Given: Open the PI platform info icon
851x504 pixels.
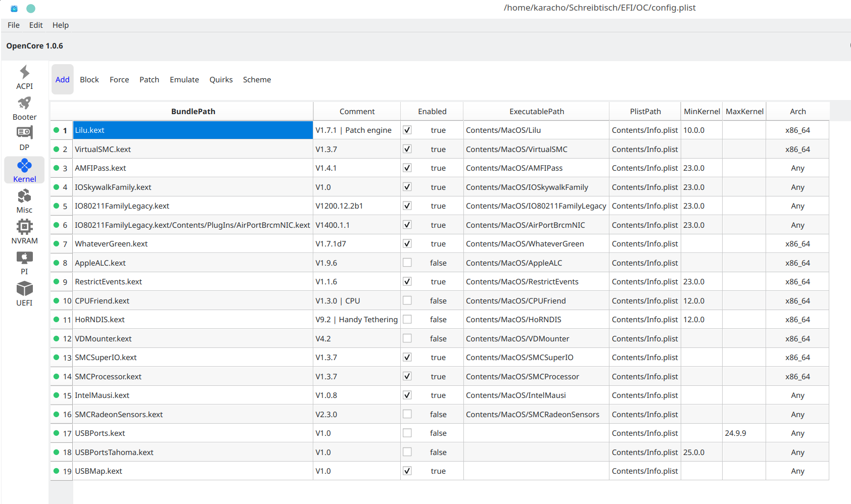Looking at the screenshot, I should point(24,258).
